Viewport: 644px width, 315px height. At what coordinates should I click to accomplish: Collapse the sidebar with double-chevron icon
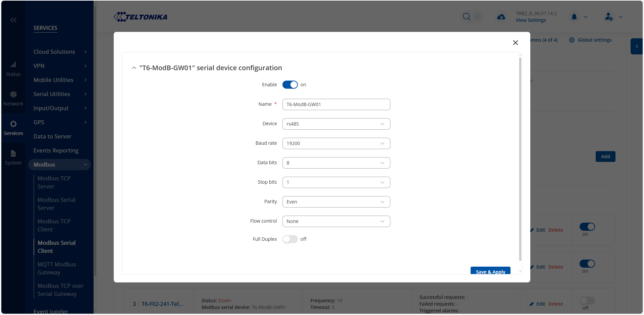[13, 20]
